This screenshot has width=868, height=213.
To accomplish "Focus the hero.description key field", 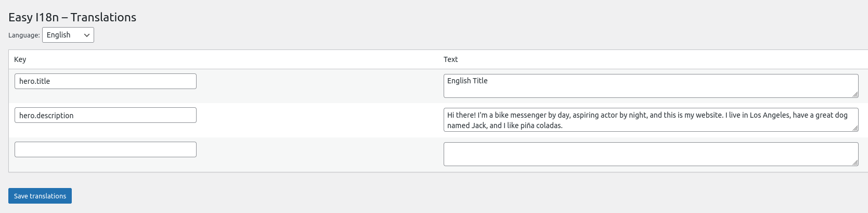I will pos(105,115).
